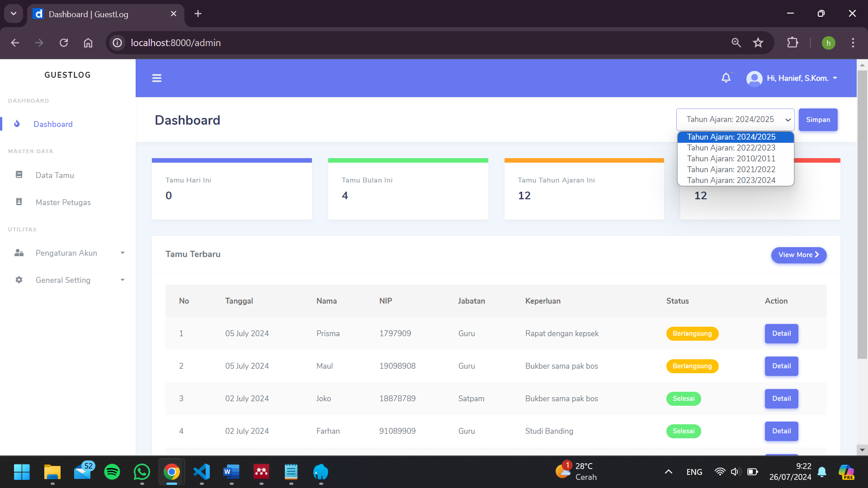Click the user avatar icon
Image resolution: width=868 pixels, height=488 pixels.
[754, 79]
